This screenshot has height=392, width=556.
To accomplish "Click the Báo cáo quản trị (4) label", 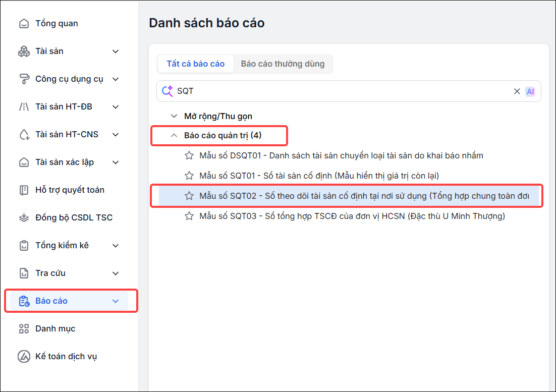I will (x=223, y=135).
